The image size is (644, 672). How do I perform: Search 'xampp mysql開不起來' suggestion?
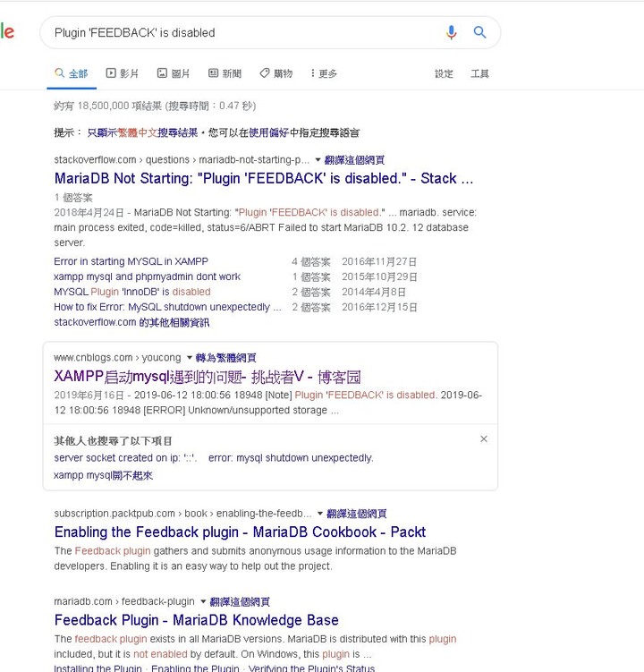point(103,475)
